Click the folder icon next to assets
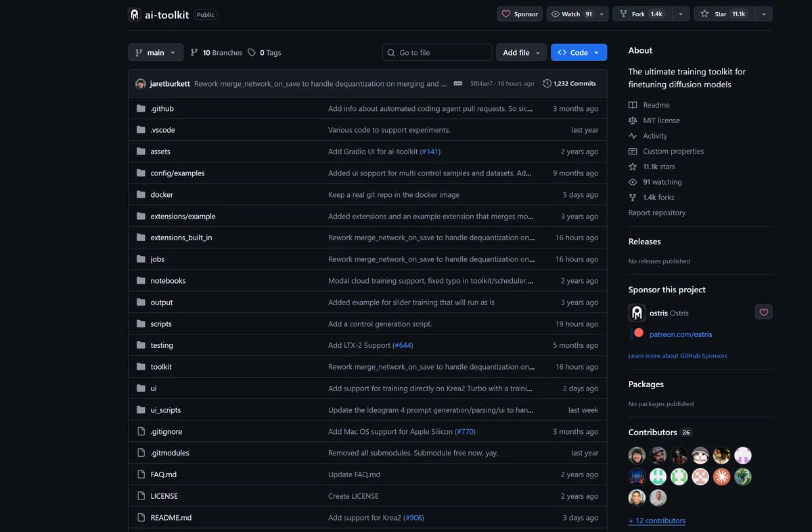 point(141,152)
